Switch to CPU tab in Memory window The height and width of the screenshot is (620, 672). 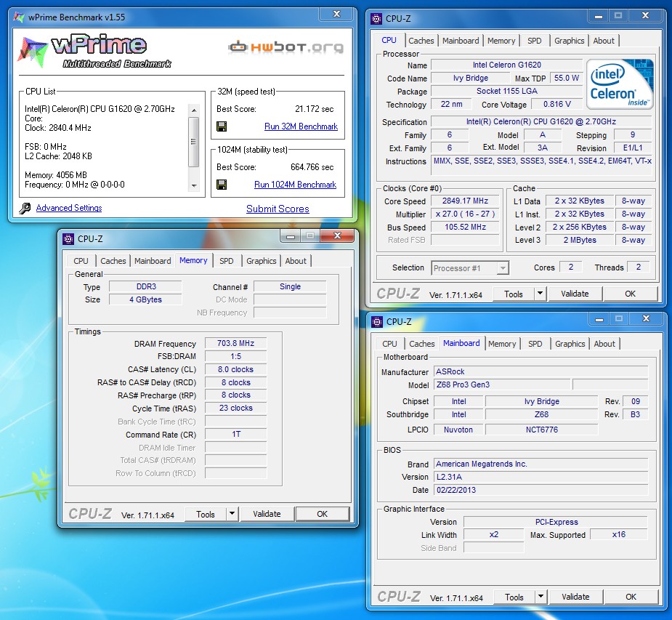pyautogui.click(x=81, y=261)
